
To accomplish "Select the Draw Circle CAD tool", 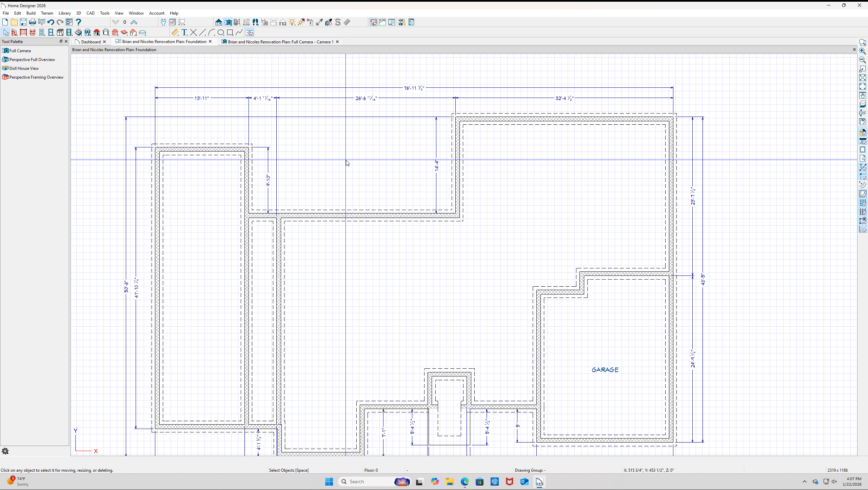I will click(x=221, y=33).
